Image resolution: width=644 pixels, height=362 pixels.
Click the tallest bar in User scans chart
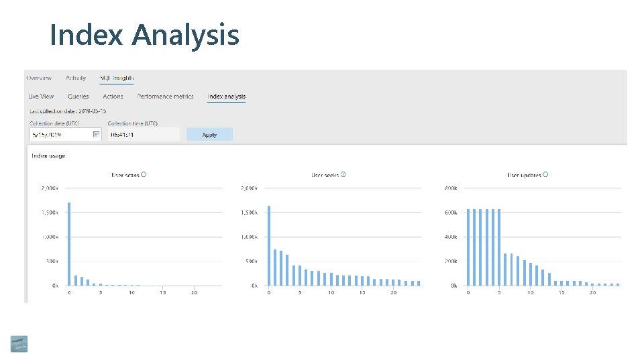(x=69, y=244)
